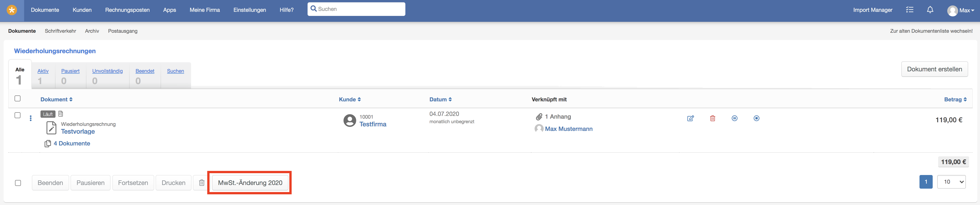The image size is (980, 205).
Task: Open the task checklist icon
Action: [x=910, y=10]
